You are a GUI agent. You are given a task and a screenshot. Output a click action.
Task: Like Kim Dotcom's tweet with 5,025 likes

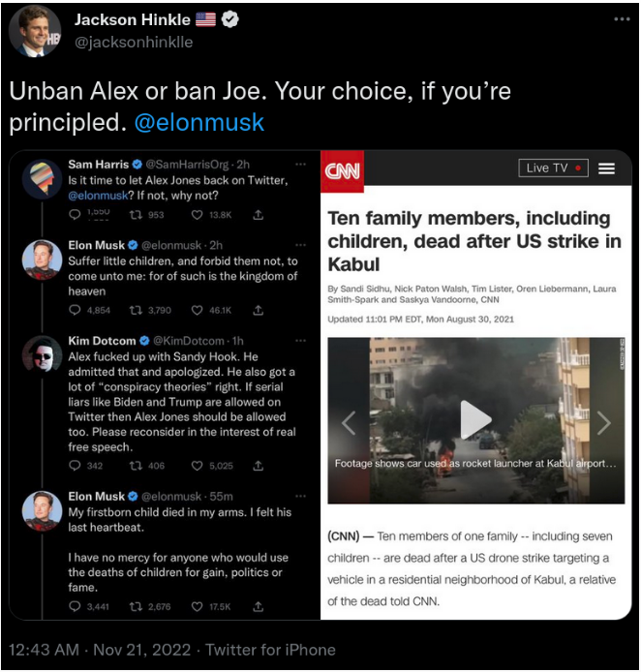[x=198, y=466]
